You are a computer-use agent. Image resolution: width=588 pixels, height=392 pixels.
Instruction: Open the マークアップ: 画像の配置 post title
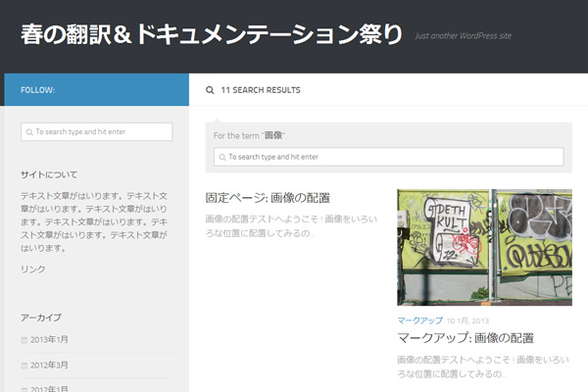click(x=465, y=338)
